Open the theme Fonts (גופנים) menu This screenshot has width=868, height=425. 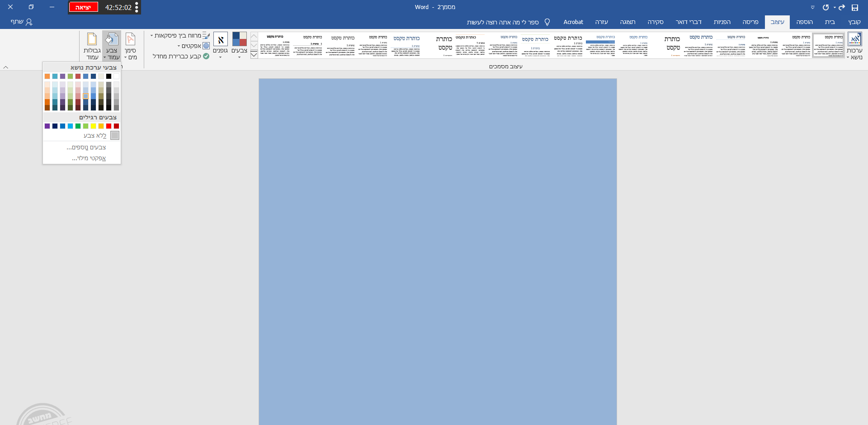(220, 46)
